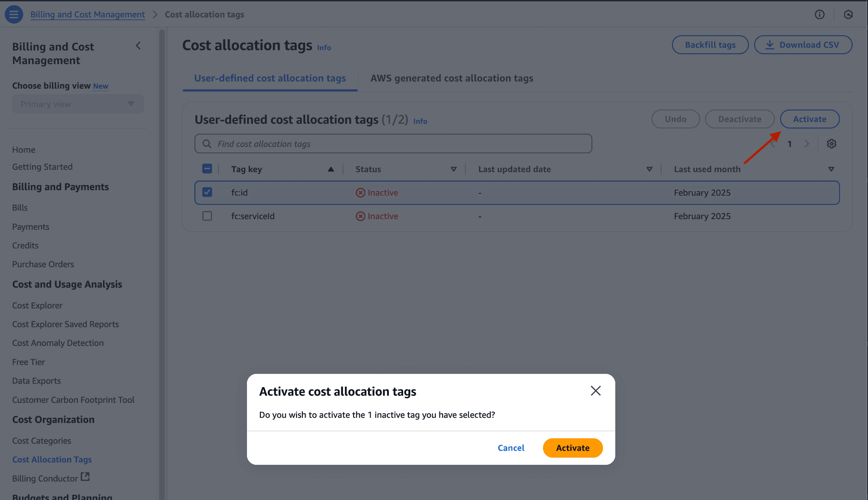868x500 pixels.
Task: Open Customer Carbon Footprint Tool
Action: (73, 400)
